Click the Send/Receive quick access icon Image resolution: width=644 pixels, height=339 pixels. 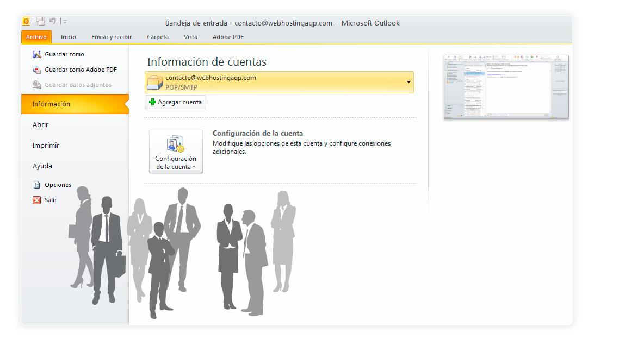(40, 21)
